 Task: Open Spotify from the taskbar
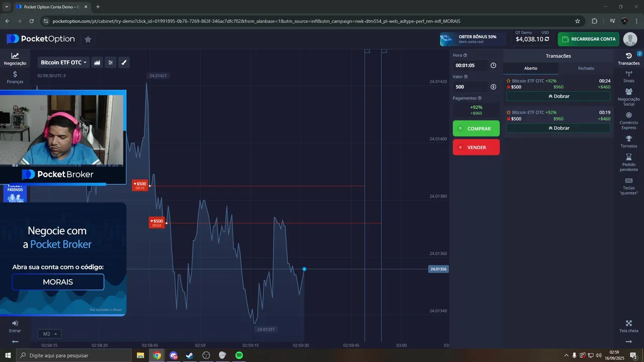239,355
